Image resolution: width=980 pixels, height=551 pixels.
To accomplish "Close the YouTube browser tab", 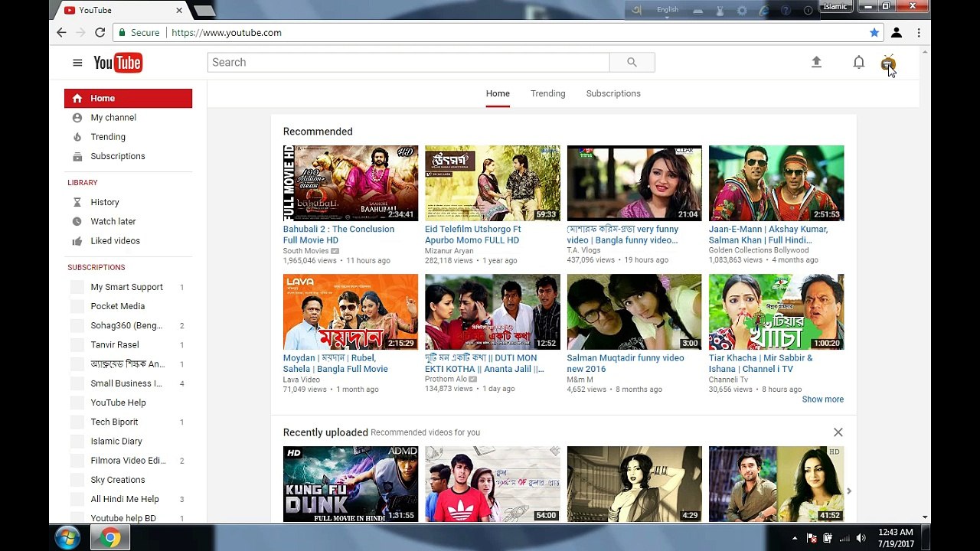I will 179,10.
